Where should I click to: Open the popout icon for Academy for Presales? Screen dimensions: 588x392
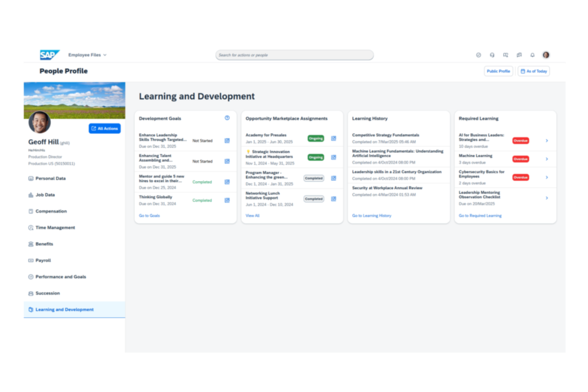(x=333, y=138)
